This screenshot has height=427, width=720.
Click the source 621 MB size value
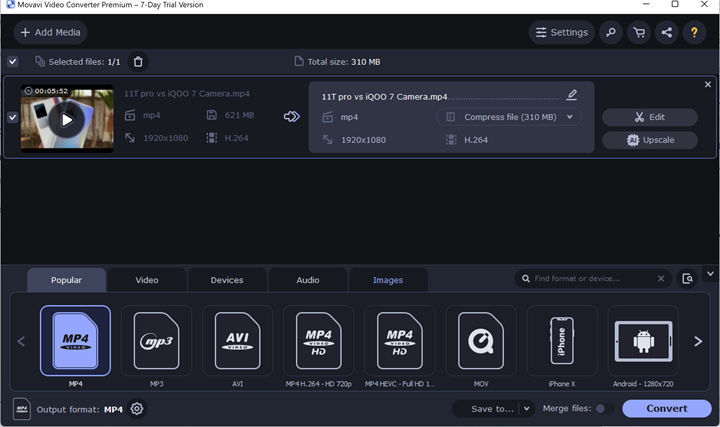coord(239,115)
